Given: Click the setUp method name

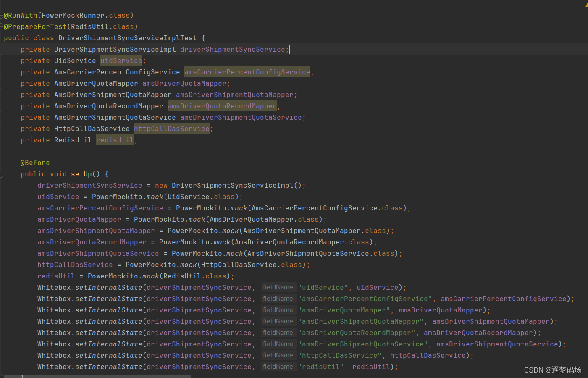Looking at the screenshot, I should pyautogui.click(x=81, y=174).
